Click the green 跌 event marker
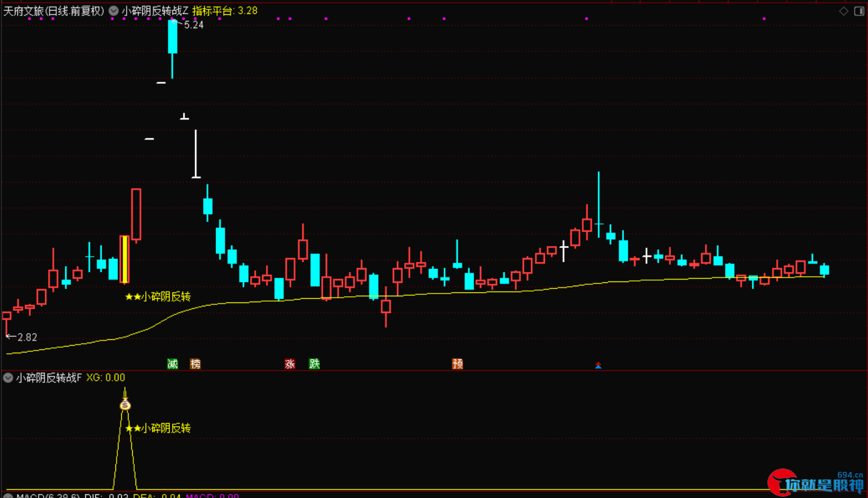 (314, 364)
